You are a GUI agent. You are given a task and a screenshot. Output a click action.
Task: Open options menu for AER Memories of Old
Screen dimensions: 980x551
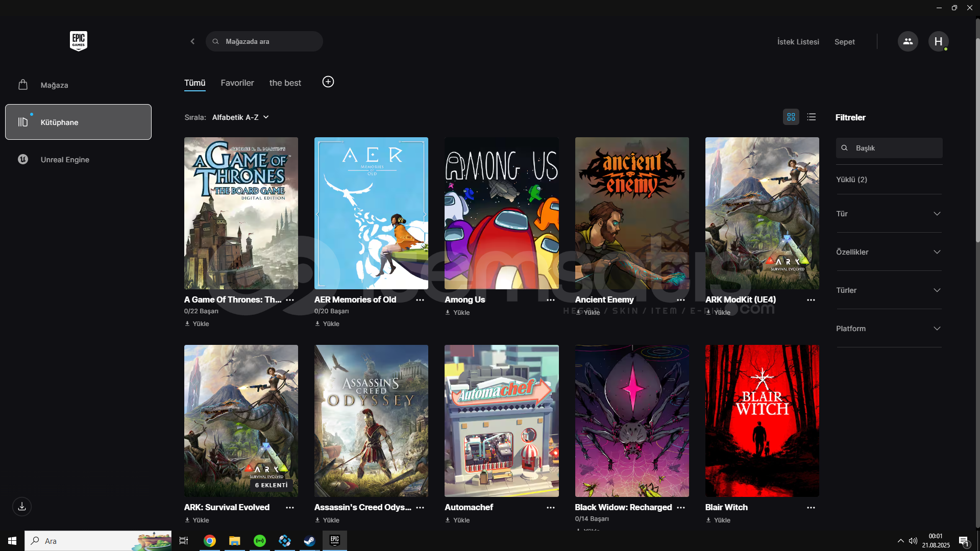point(420,300)
